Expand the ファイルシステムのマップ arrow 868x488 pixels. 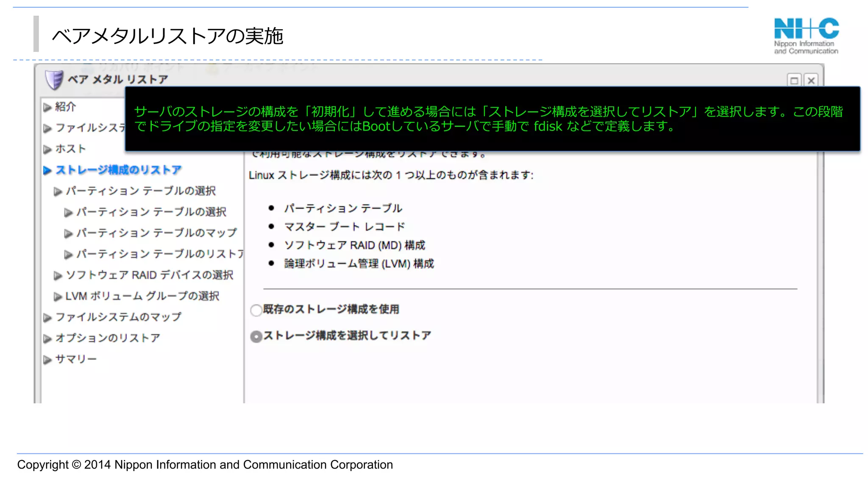pyautogui.click(x=47, y=318)
